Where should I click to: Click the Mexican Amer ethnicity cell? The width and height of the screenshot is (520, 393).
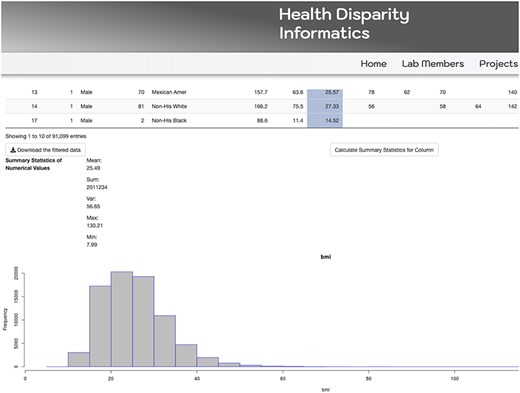point(169,92)
